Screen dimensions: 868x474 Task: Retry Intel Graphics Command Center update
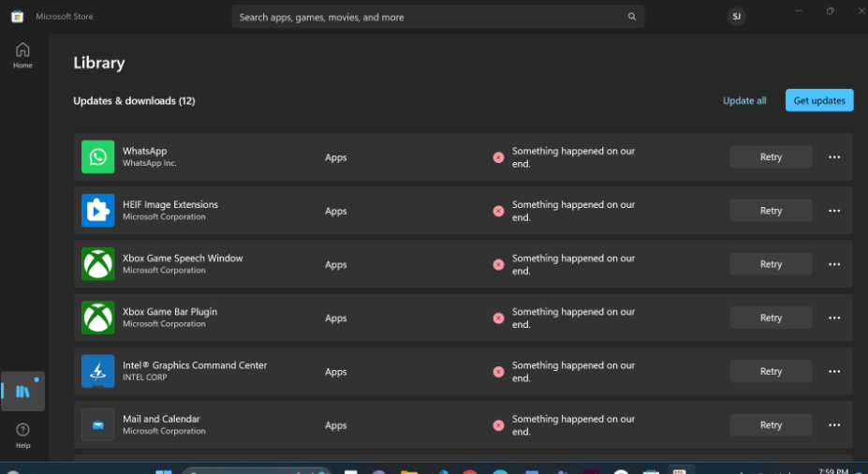pyautogui.click(x=771, y=371)
